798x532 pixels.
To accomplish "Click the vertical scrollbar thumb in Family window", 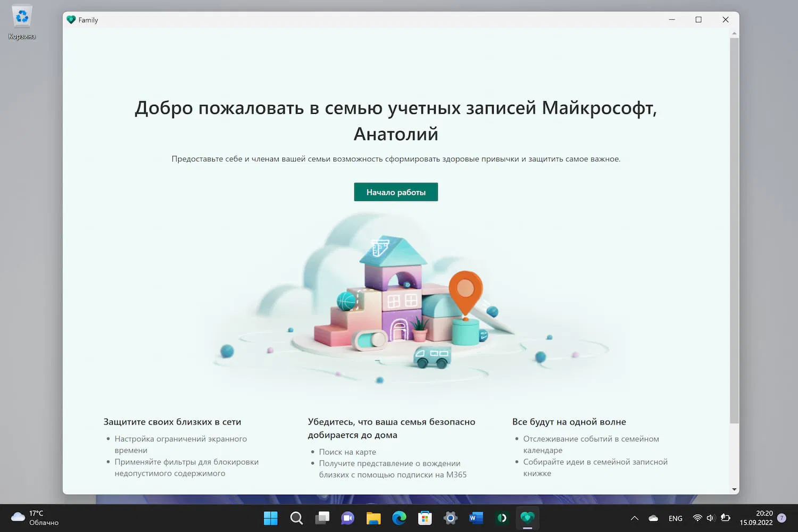I will tap(734, 230).
